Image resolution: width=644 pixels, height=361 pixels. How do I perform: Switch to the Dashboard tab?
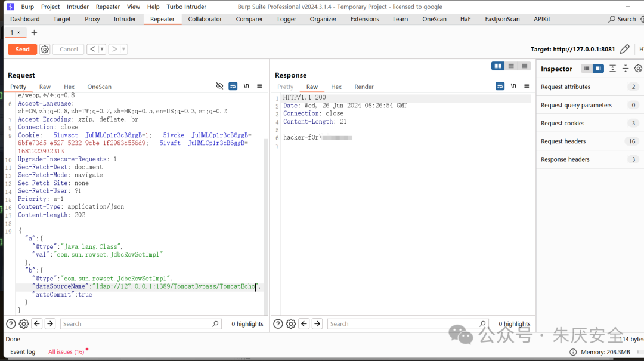25,19
